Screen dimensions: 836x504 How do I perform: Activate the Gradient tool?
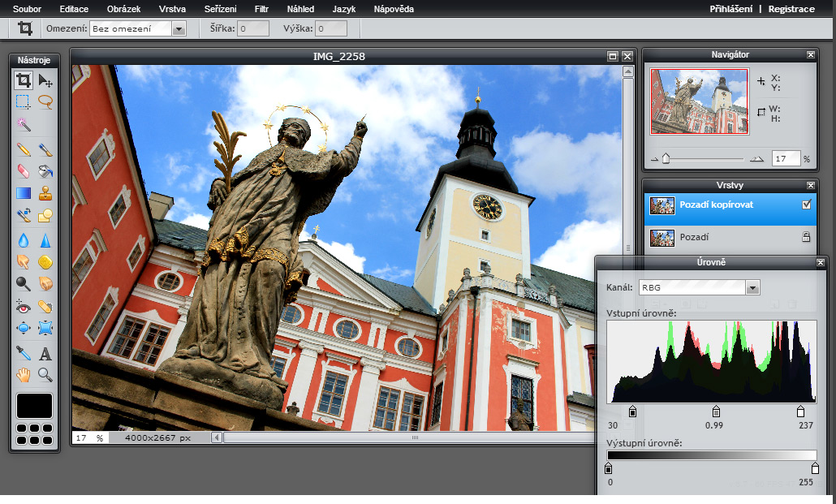point(24,193)
